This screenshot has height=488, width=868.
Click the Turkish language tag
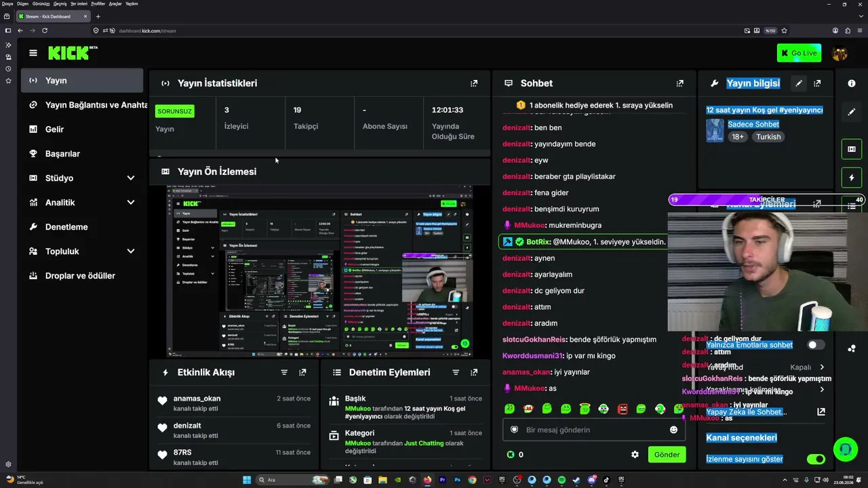click(x=768, y=137)
